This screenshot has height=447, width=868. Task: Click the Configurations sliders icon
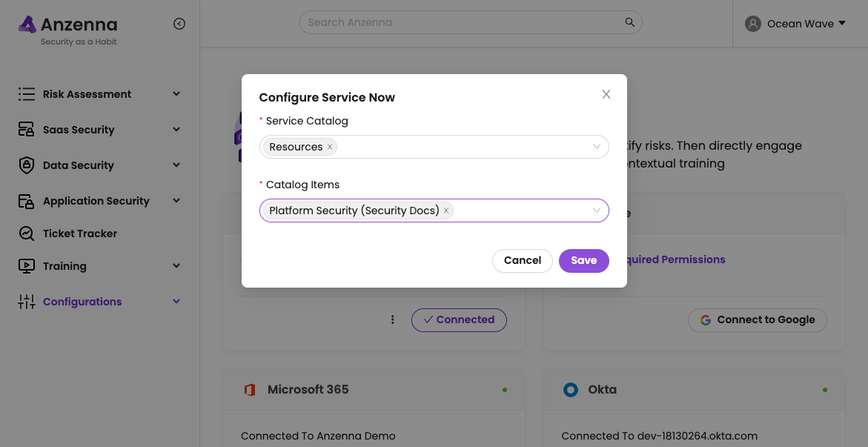coord(27,302)
